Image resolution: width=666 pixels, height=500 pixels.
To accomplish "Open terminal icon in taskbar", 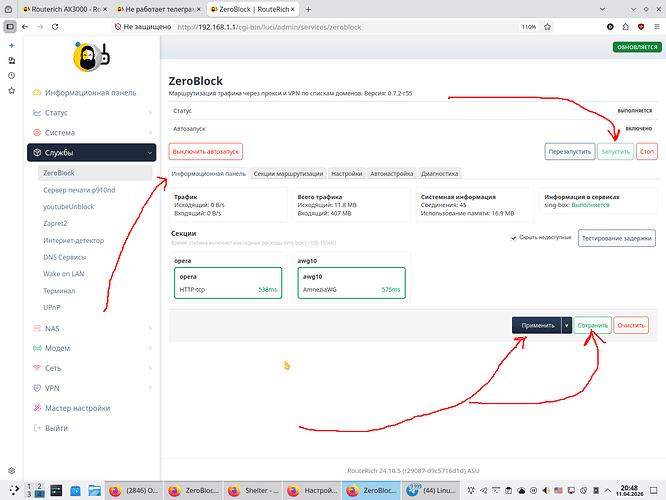I will click(x=56, y=491).
